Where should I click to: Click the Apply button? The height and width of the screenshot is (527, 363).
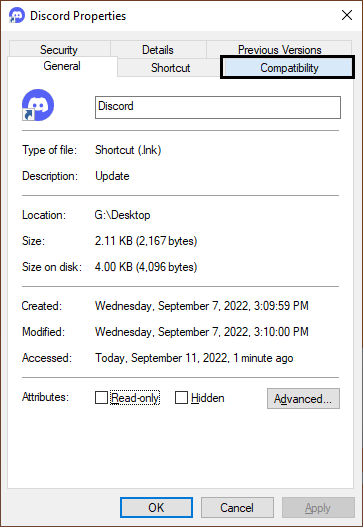[x=318, y=508]
